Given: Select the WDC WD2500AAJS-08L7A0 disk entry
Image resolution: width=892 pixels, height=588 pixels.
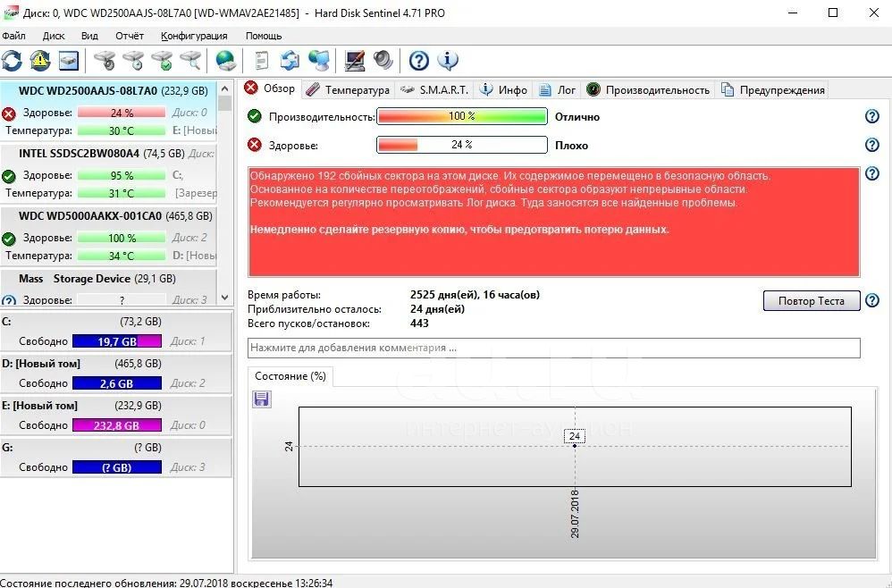Looking at the screenshot, I should (x=109, y=110).
